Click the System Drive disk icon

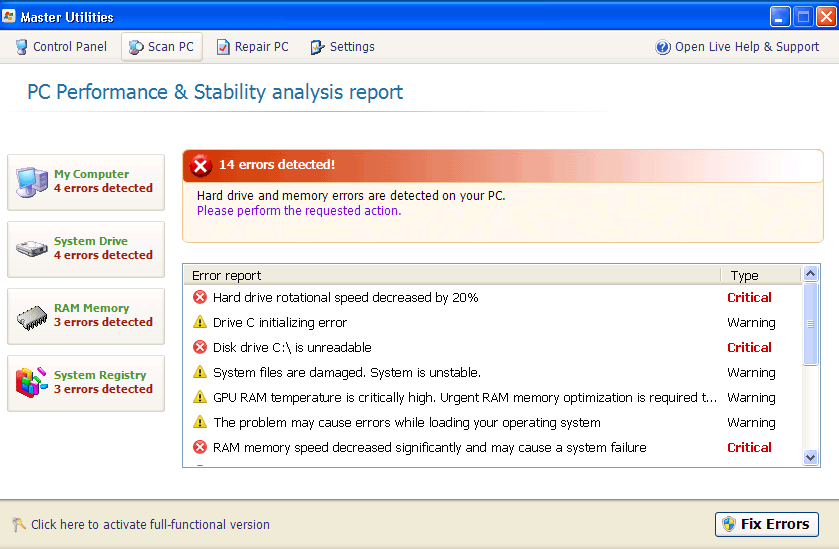pyautogui.click(x=31, y=249)
